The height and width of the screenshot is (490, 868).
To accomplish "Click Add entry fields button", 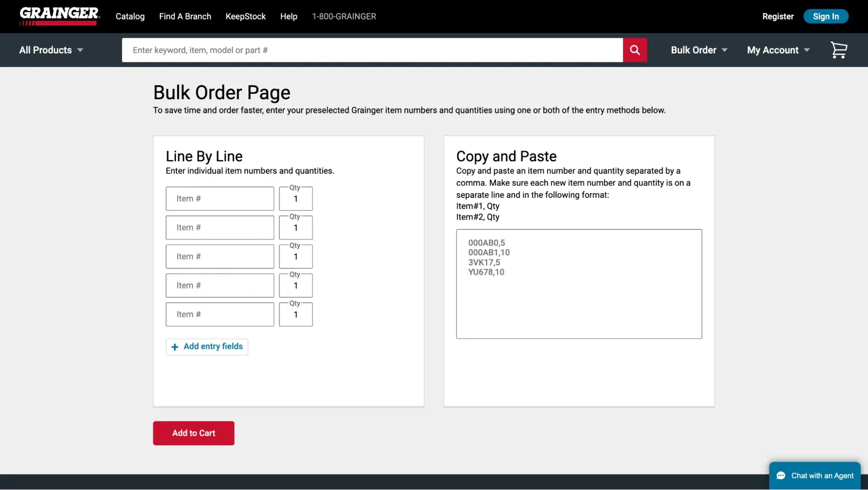I will click(x=207, y=347).
